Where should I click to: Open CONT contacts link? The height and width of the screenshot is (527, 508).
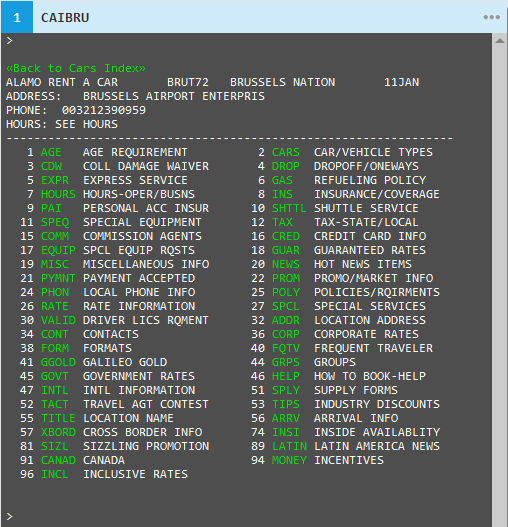(55, 334)
